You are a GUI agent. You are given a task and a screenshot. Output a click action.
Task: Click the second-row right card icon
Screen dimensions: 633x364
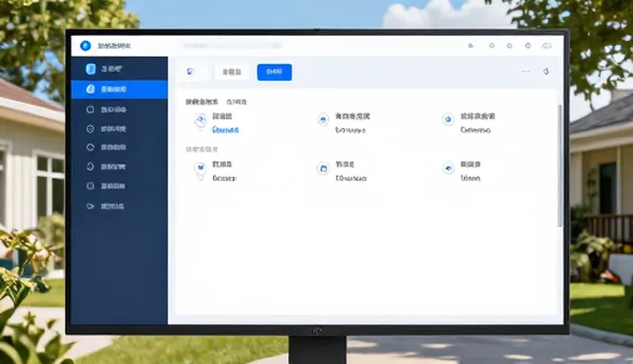[x=448, y=168]
